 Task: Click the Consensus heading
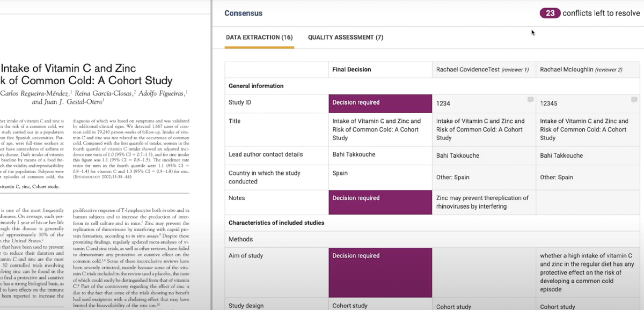(x=243, y=13)
